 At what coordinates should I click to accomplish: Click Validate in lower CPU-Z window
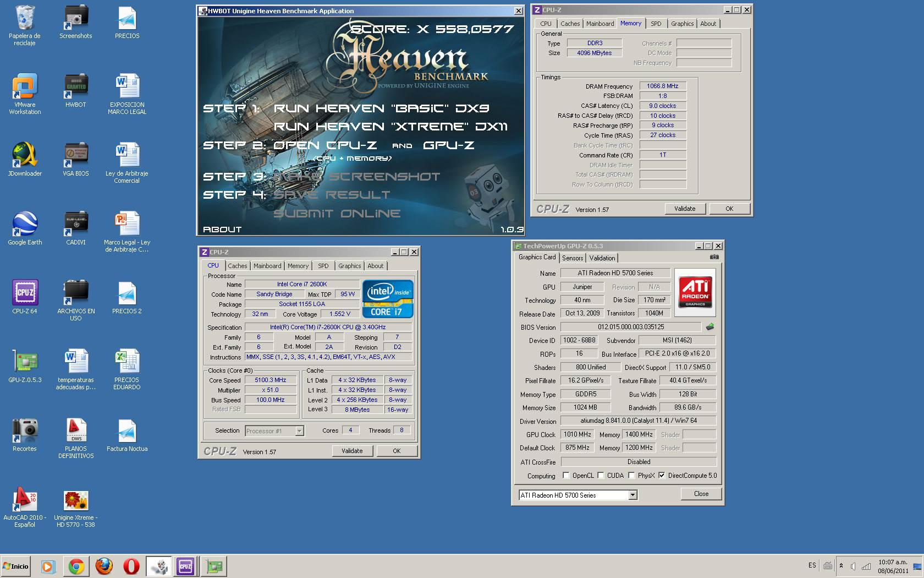(x=352, y=451)
